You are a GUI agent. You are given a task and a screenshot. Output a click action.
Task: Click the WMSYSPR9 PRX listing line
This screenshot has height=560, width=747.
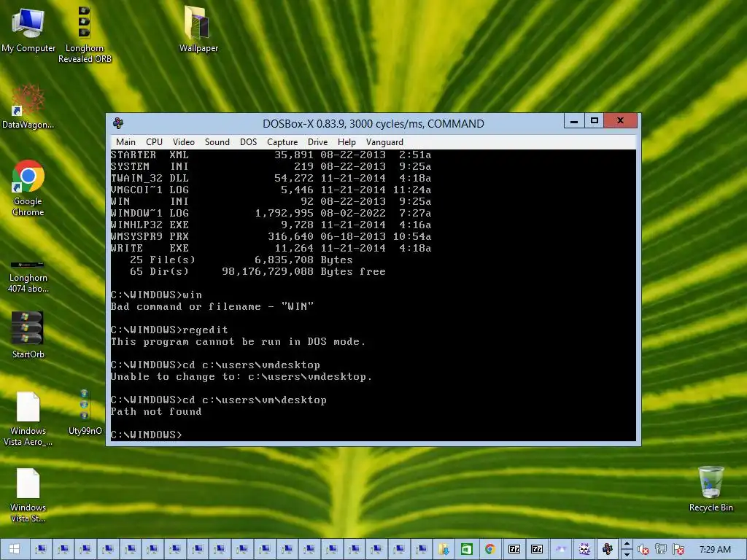tap(271, 237)
